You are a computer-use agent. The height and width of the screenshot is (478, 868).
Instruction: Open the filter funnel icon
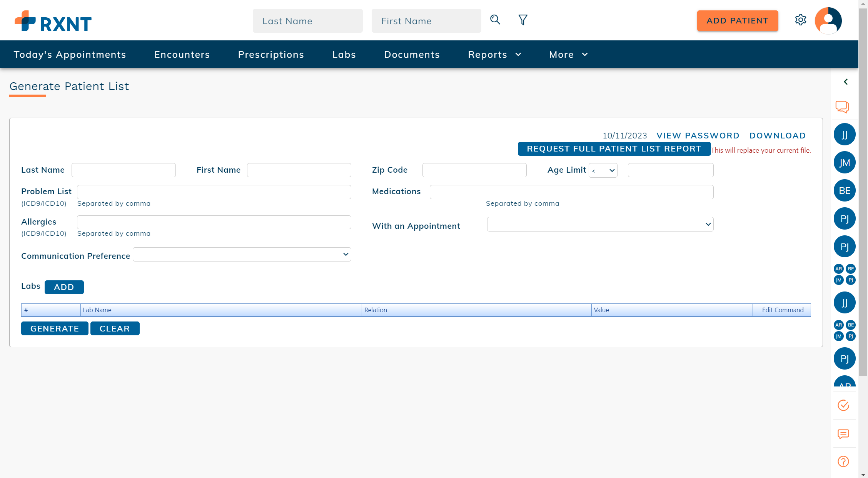522,20
